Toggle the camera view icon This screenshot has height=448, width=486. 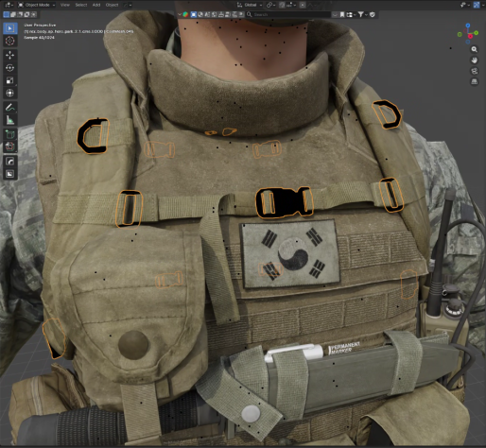(474, 71)
